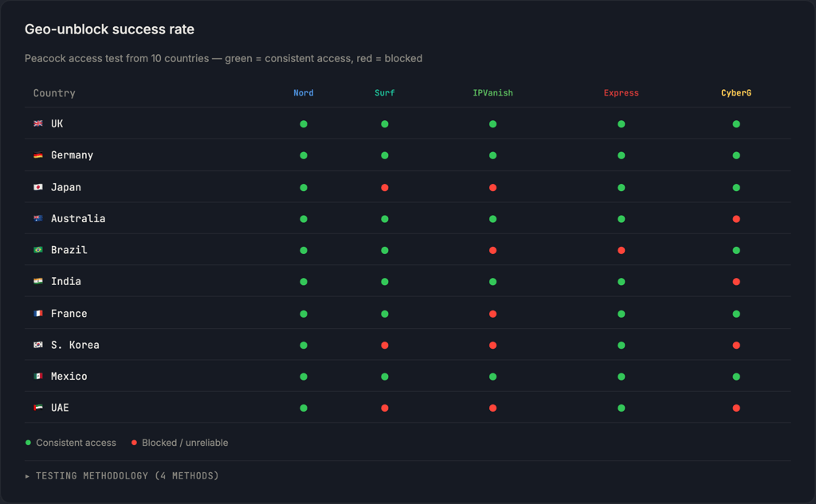This screenshot has width=816, height=504.
Task: Click the red CyberG dot for S. Korea
Action: pyautogui.click(x=736, y=346)
